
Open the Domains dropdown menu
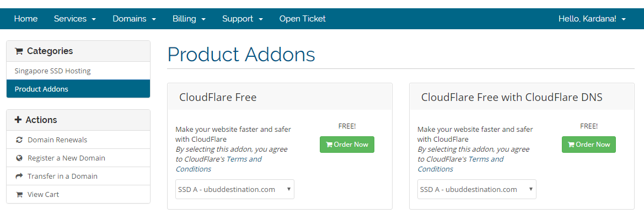click(135, 19)
